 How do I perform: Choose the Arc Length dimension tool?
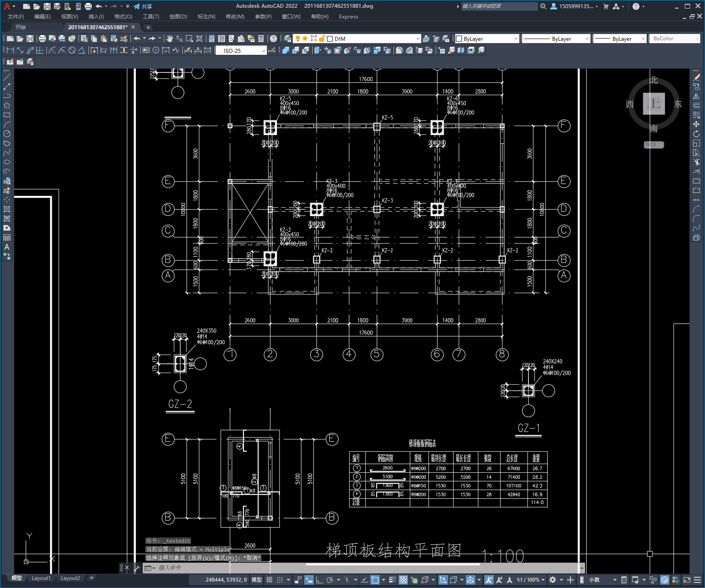[x=30, y=50]
